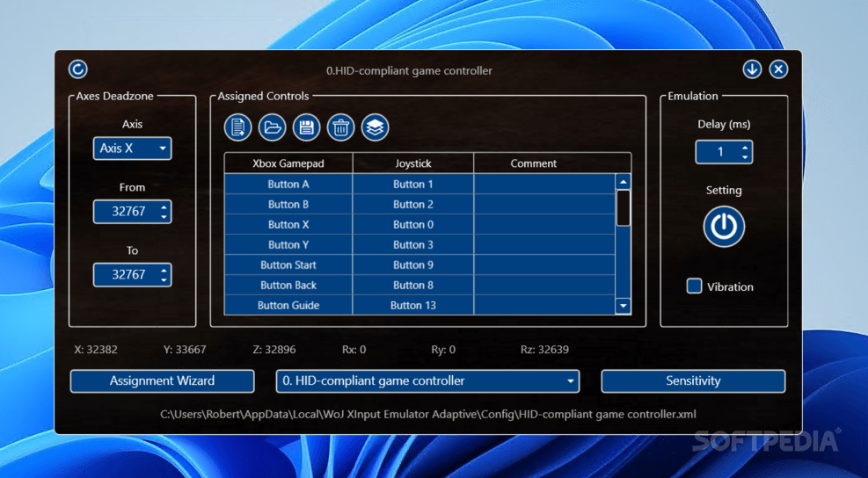Click the config file path text
This screenshot has height=478, width=868.
coord(428,415)
